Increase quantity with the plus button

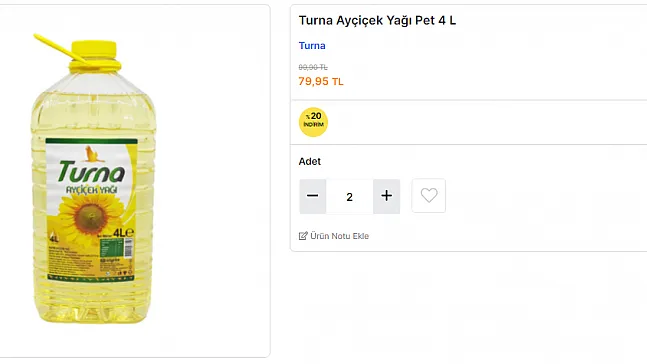(x=387, y=196)
